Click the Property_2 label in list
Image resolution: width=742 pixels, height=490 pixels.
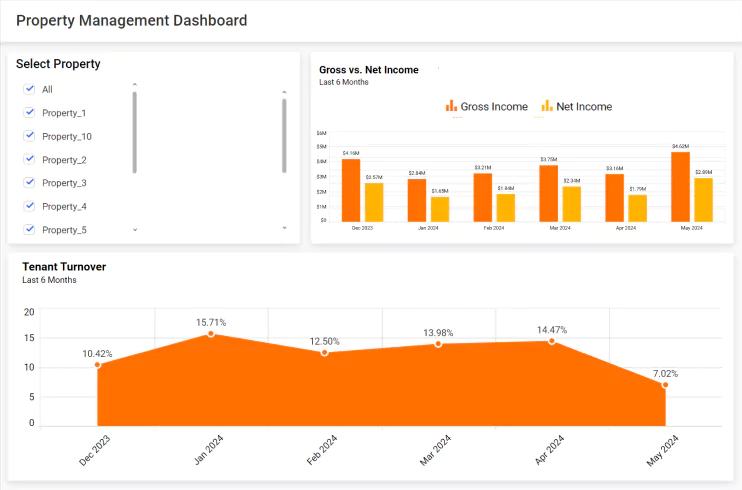[x=64, y=160]
